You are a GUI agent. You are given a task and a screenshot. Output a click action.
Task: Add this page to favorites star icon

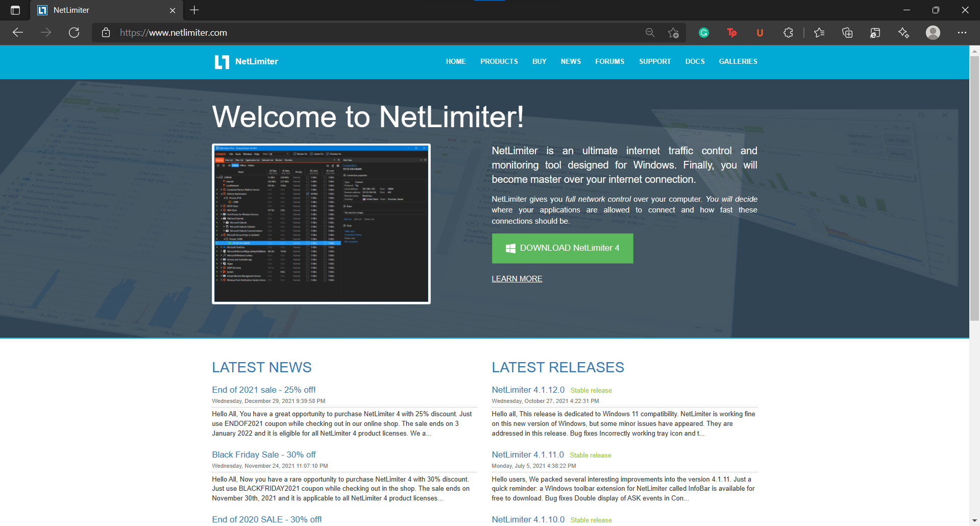coord(673,33)
